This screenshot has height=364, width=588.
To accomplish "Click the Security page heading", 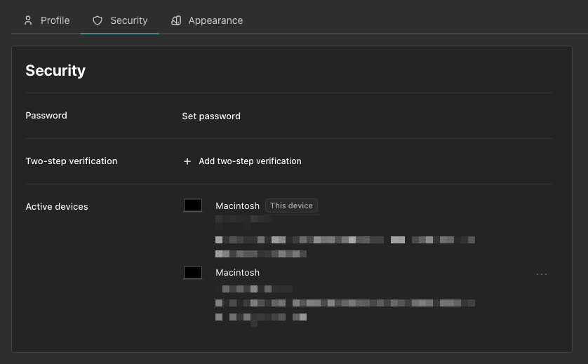I will (55, 71).
